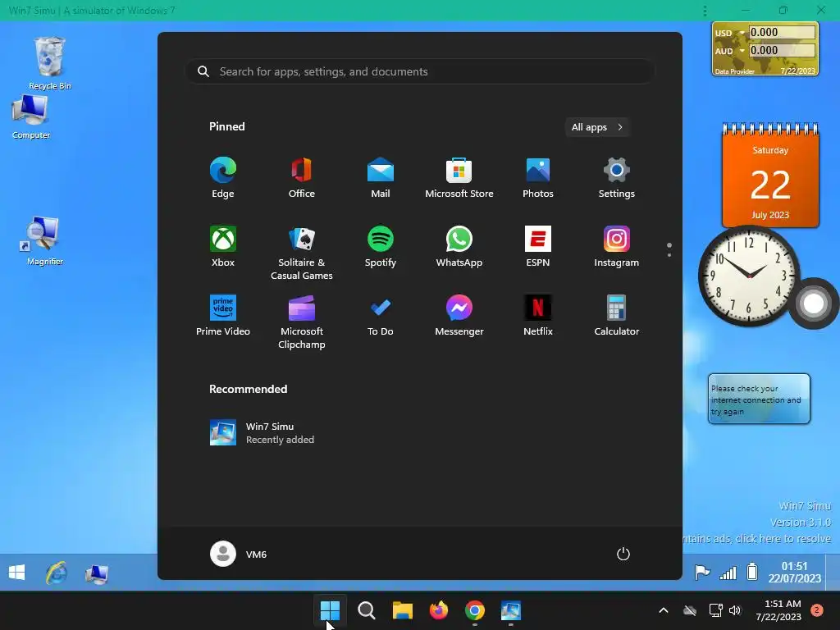Open the Calculator app
840x630 pixels.
(x=617, y=316)
